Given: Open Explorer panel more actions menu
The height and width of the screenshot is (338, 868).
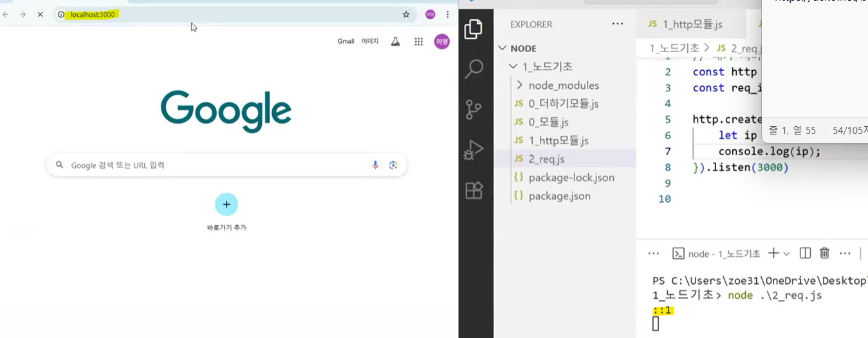Looking at the screenshot, I should click(x=618, y=24).
